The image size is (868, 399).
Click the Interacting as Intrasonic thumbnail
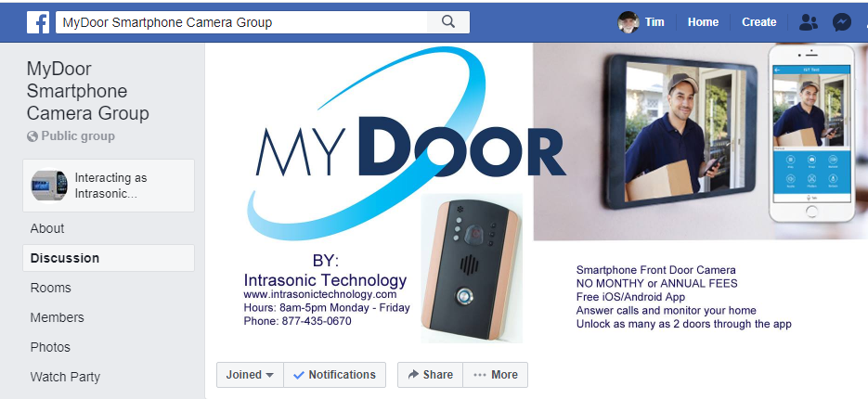point(49,186)
